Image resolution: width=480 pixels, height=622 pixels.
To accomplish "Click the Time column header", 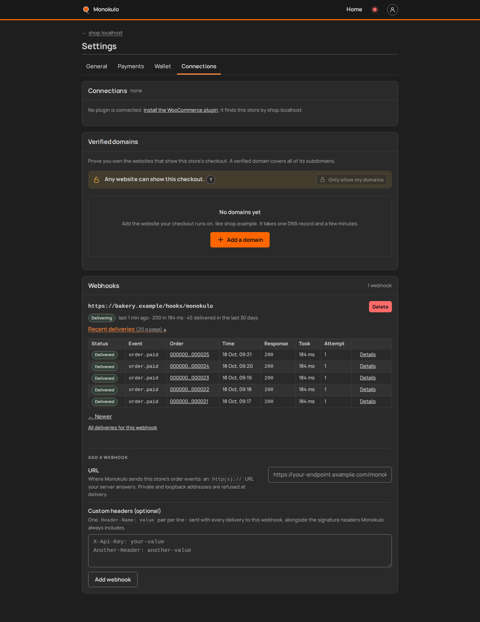I will 228,344.
